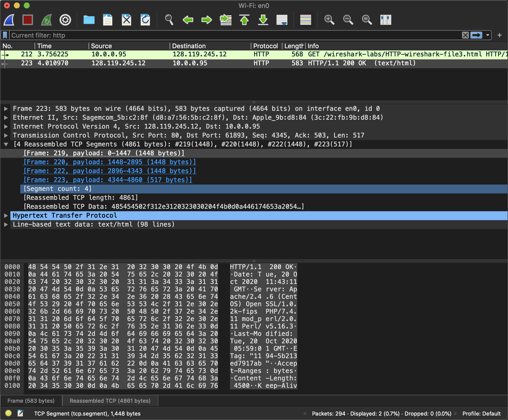Expand the Transmission Control Protocol row

tap(6, 136)
